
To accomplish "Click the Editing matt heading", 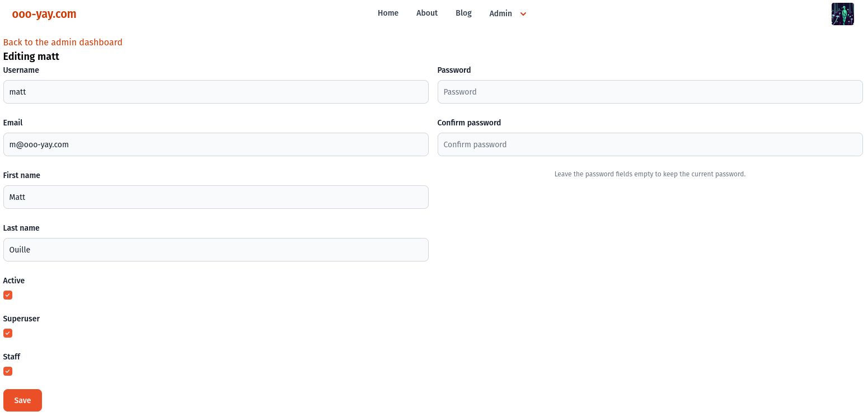I will 31,57.
